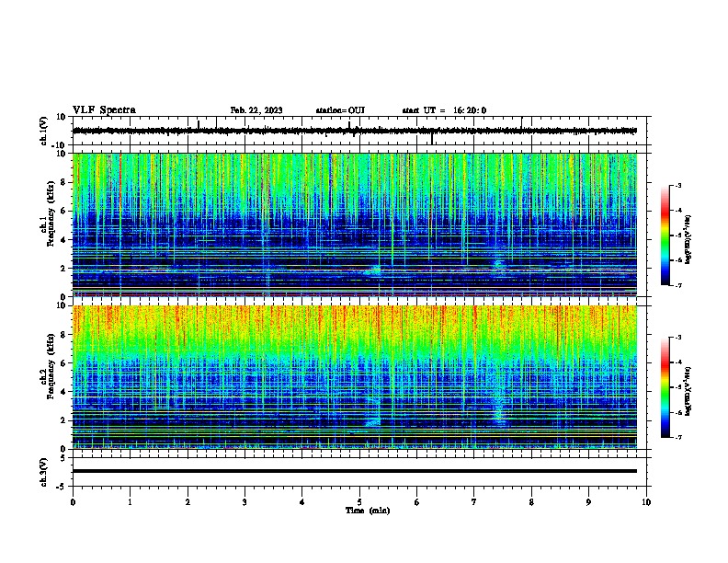Click the "2" kHz tick of ch.2 spectrogram
Screen dimensions: 728x563
click(63, 420)
